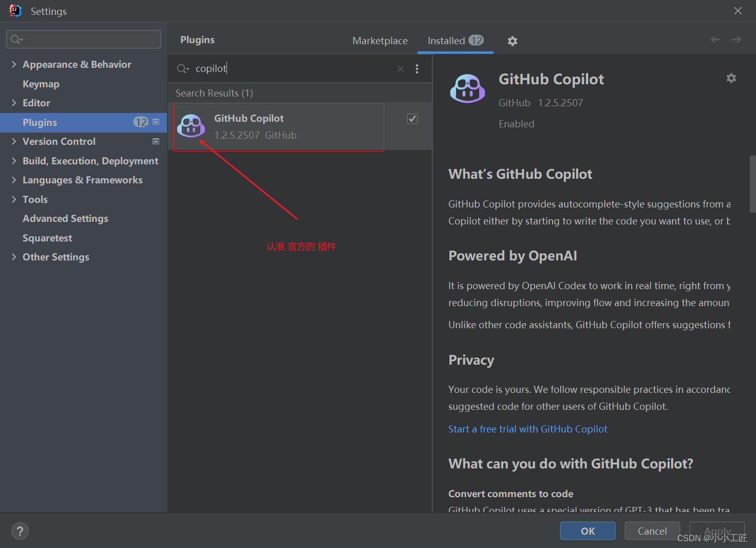Click the Apply button

click(717, 531)
